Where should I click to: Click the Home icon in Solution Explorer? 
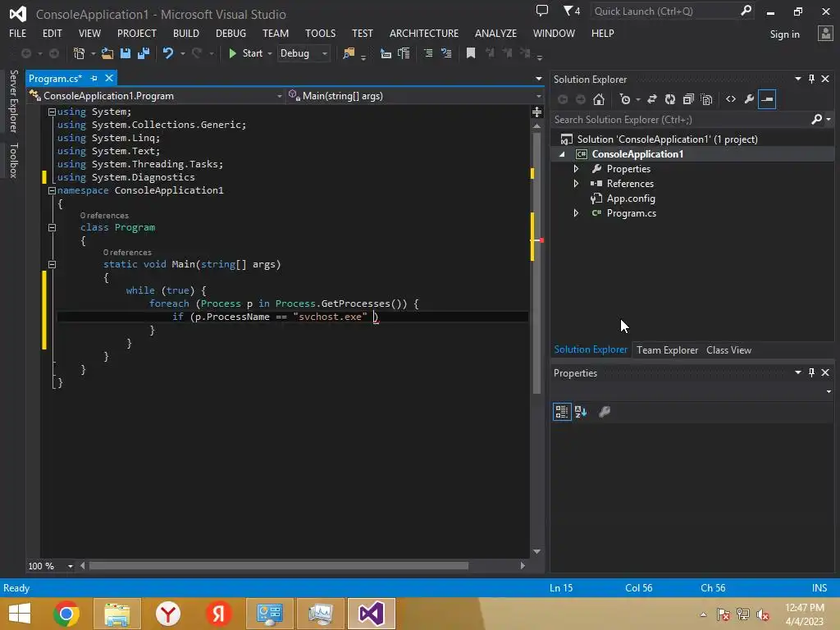click(598, 99)
